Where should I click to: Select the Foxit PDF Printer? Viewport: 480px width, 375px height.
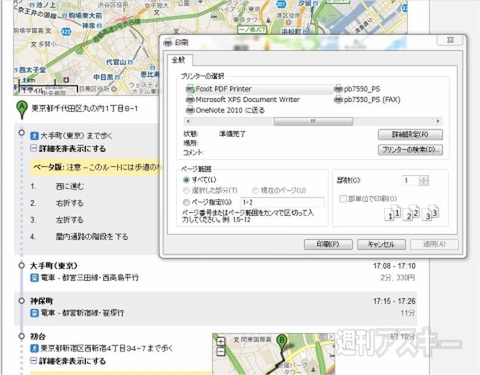pos(219,89)
